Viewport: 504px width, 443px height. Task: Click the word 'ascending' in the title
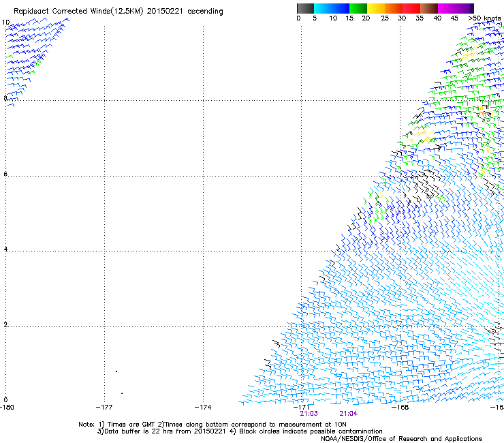[x=205, y=12]
